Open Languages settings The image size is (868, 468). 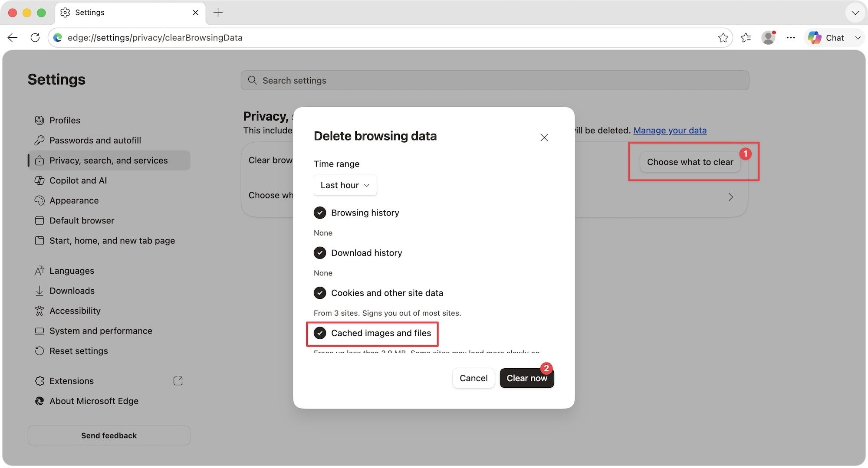[109, 271]
